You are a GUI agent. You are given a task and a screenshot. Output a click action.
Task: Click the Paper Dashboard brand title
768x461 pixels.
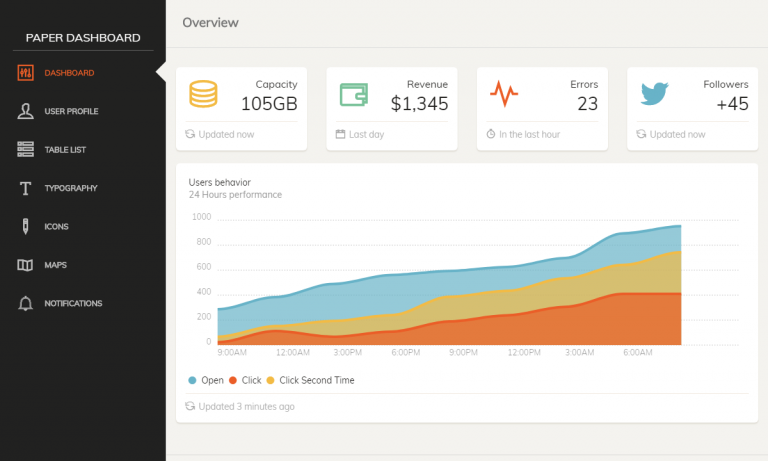point(83,38)
